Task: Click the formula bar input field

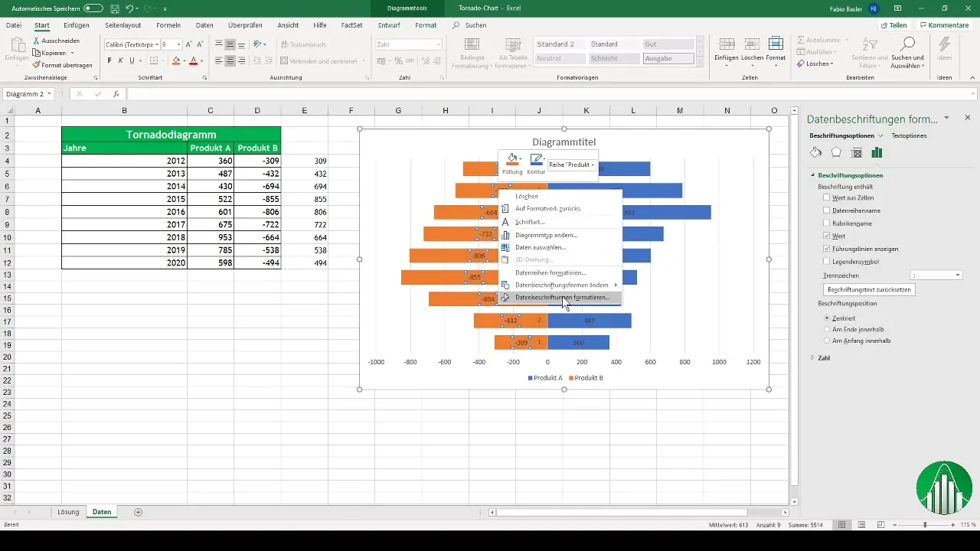Action: 553,94
